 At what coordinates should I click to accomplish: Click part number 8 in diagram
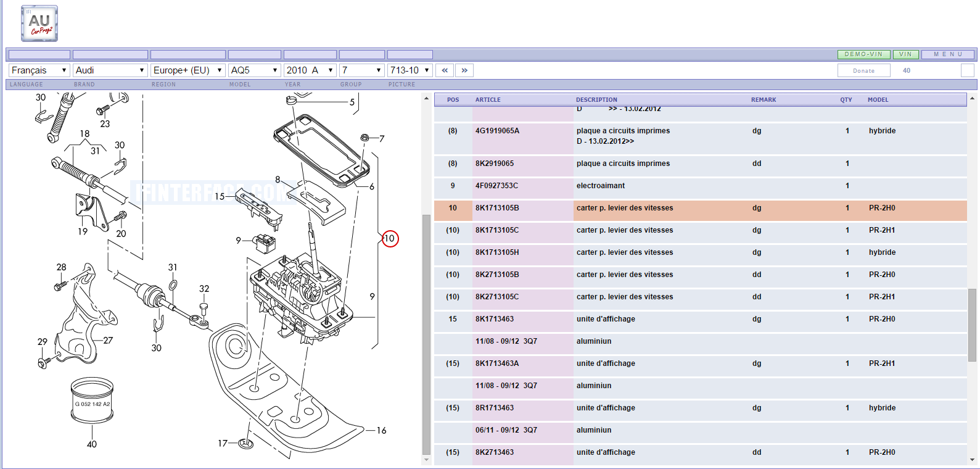pos(278,180)
